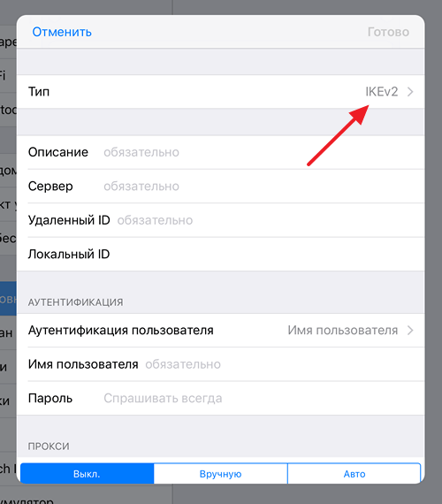
Task: Tap the chevron next to IKEv2
Action: pos(410,92)
